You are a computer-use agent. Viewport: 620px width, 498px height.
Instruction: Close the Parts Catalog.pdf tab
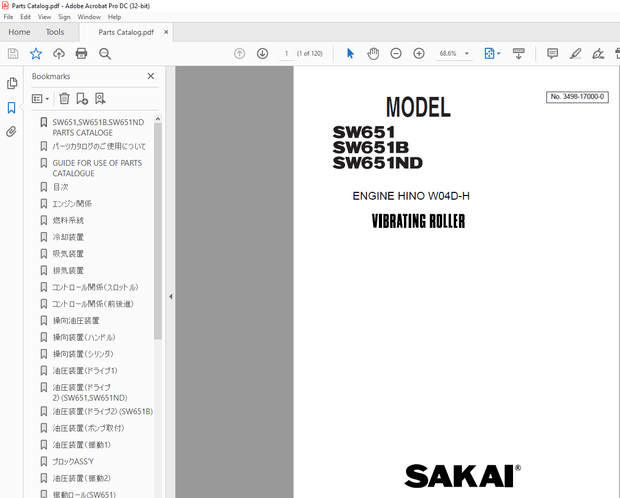point(166,32)
